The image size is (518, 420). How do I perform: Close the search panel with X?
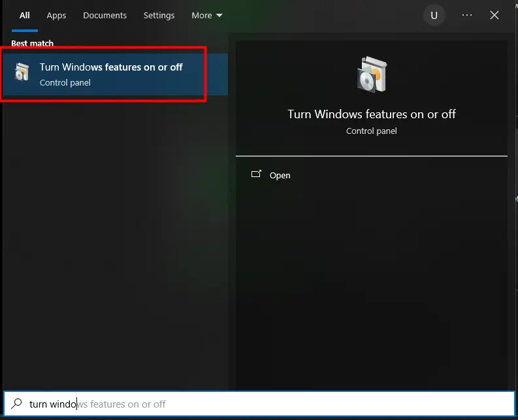click(x=494, y=15)
